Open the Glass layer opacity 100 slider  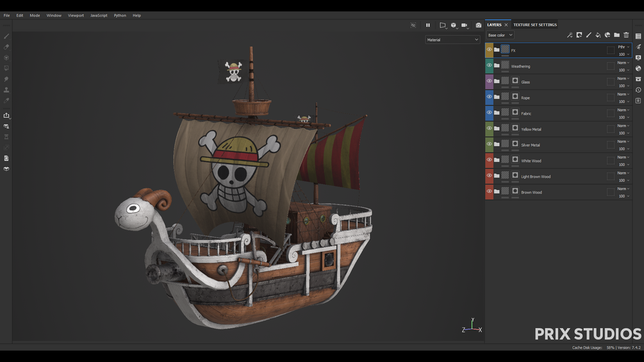coord(623,86)
